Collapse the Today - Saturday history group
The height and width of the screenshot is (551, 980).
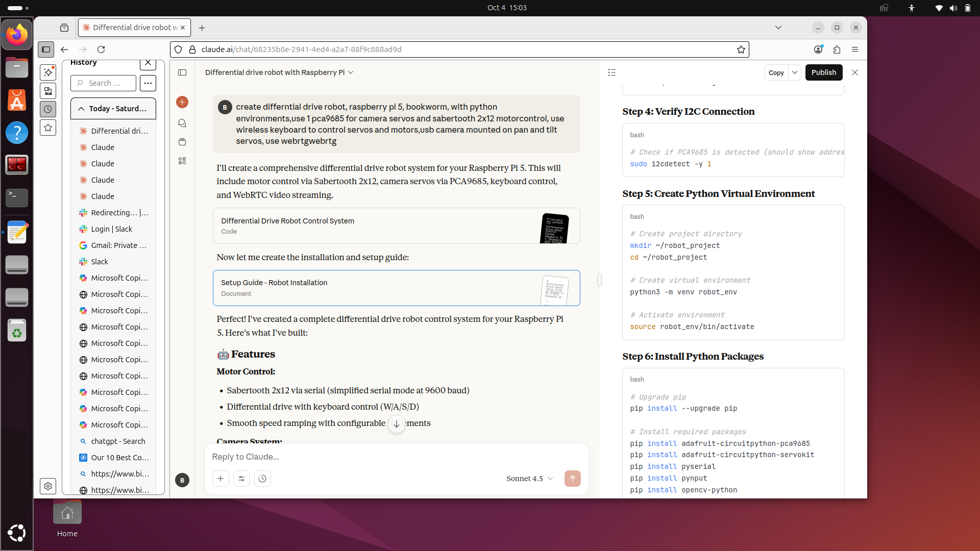pos(81,109)
